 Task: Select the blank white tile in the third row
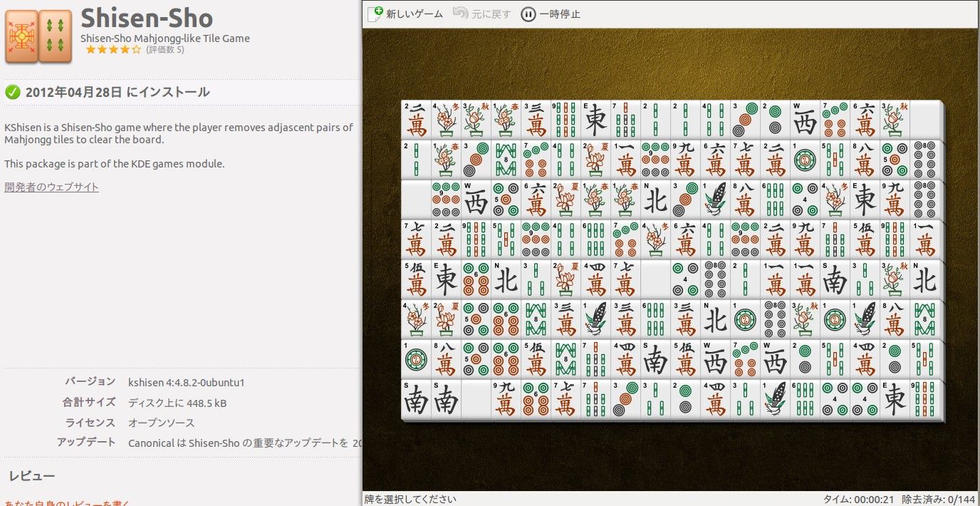click(416, 200)
